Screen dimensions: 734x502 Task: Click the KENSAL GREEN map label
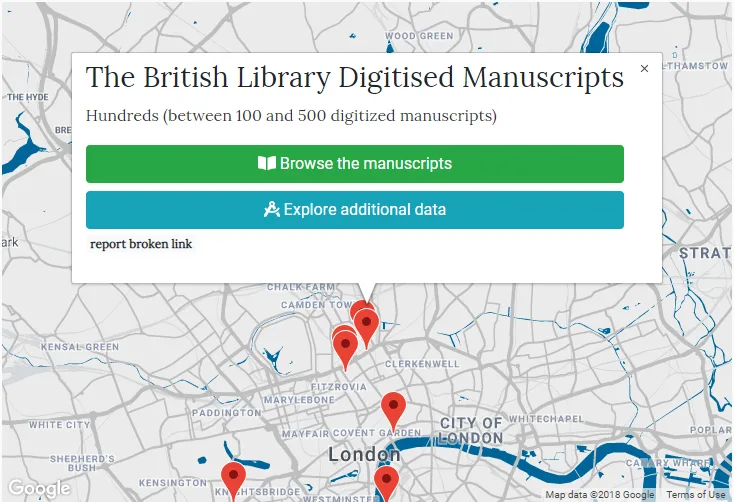click(80, 347)
